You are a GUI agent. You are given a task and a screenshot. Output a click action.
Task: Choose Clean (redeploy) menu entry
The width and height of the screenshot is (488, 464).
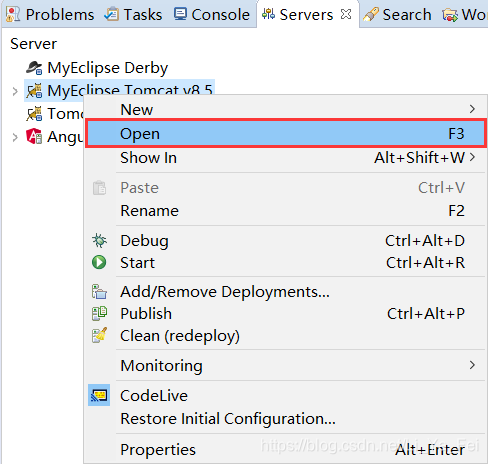[x=285, y=336]
